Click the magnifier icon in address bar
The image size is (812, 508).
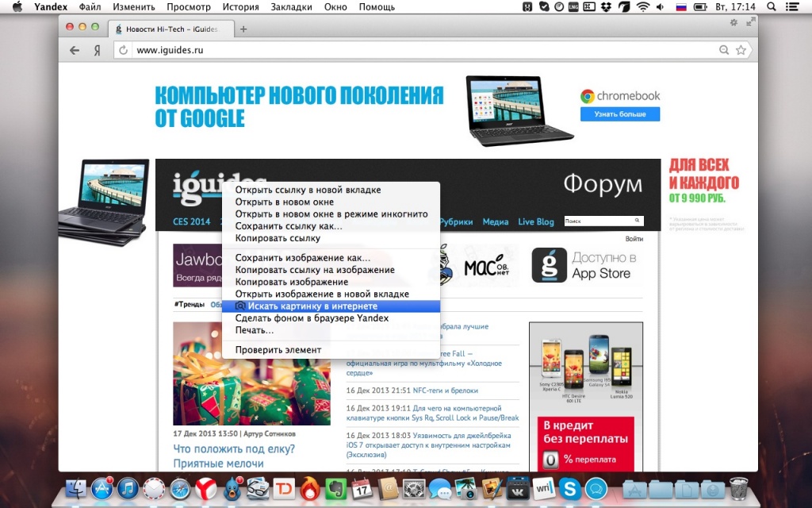(x=724, y=50)
